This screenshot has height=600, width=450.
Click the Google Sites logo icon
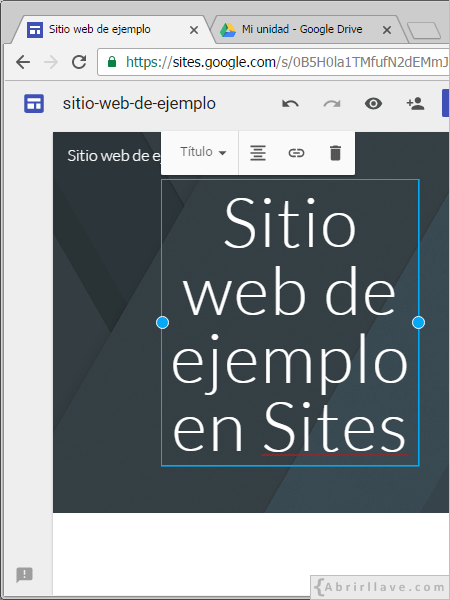(x=34, y=104)
